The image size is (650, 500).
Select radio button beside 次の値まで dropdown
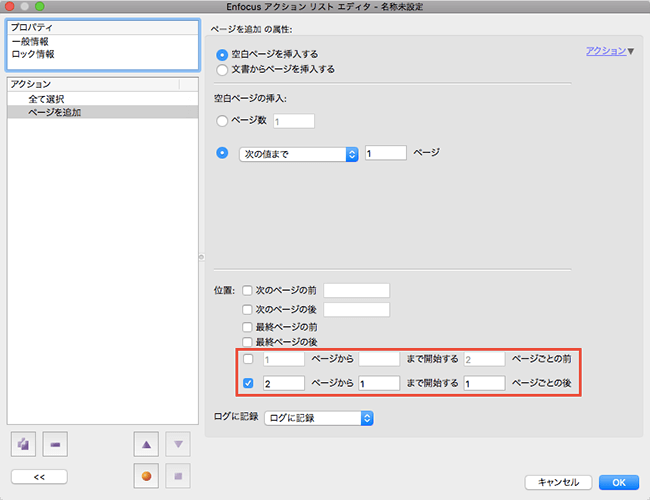click(222, 153)
